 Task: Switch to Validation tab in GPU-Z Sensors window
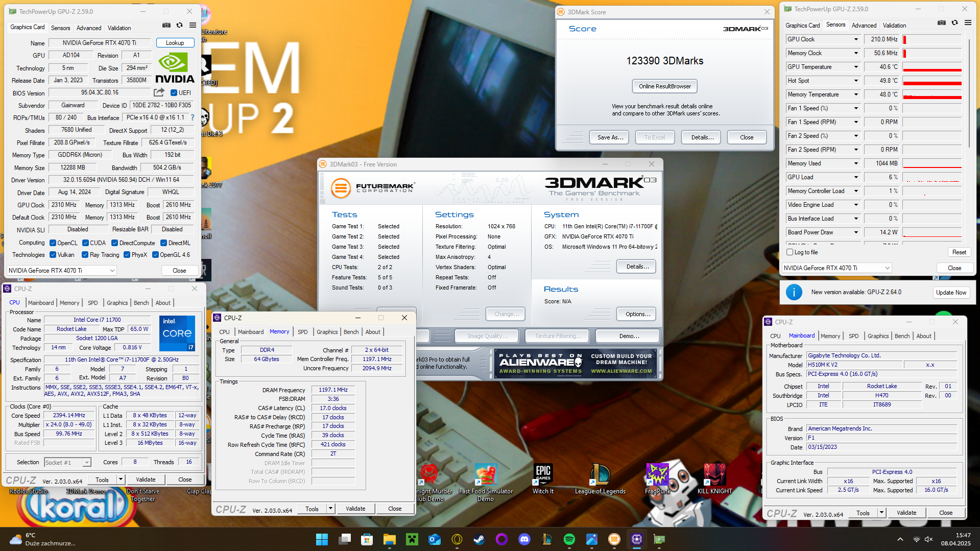click(894, 26)
